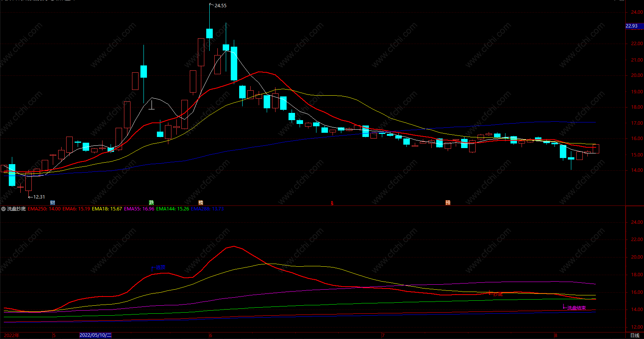The image size is (644, 339).
Task: Click the 12.31 low price annotation
Action: (39, 197)
